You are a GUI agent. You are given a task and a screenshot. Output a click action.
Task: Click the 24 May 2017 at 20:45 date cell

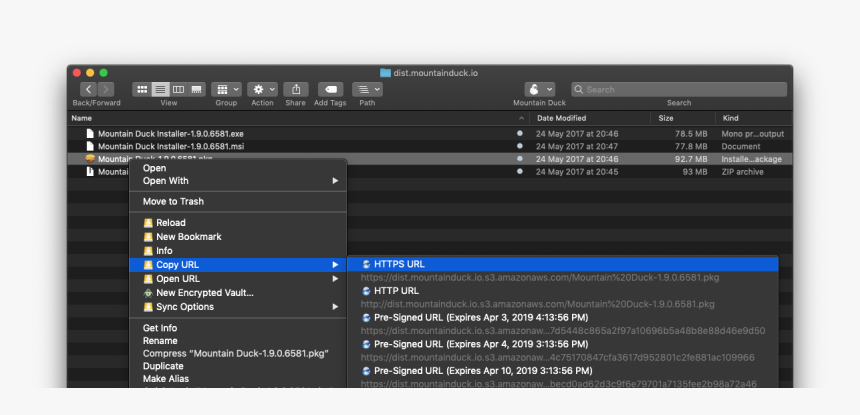click(577, 172)
